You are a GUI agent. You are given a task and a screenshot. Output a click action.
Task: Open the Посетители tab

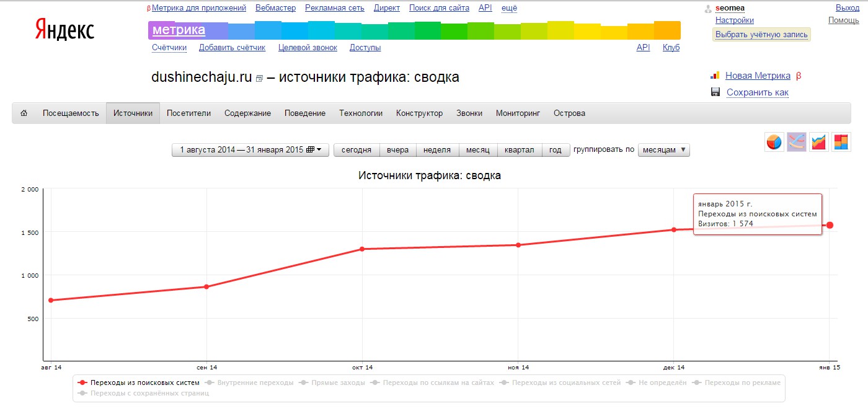point(189,113)
